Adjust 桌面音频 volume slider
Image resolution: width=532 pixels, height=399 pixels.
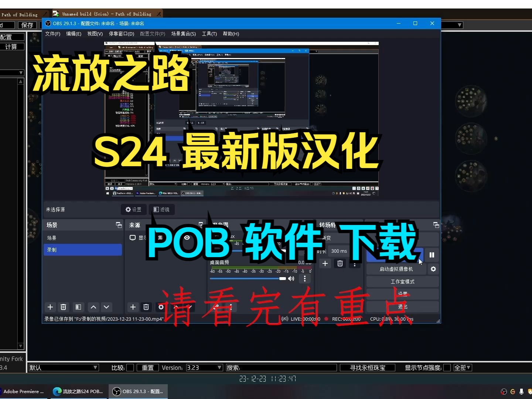[x=248, y=279]
